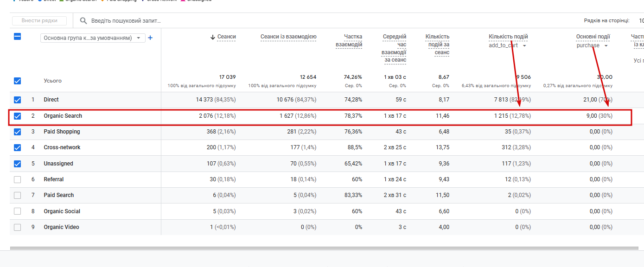
Task: Select the Paid Shopping channel name
Action: 62,132
